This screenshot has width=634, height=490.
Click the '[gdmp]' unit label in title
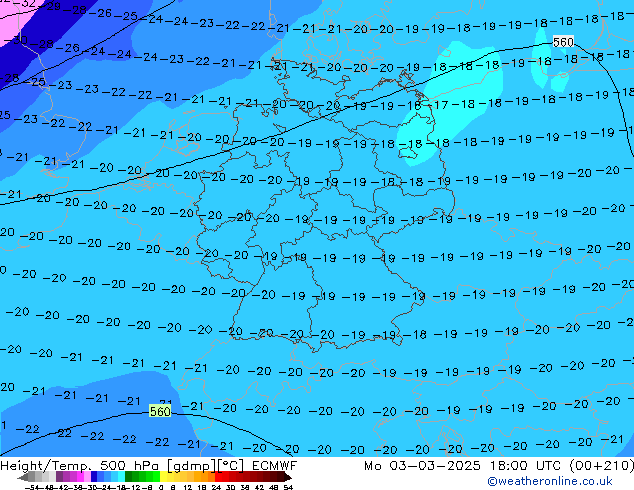(x=190, y=466)
